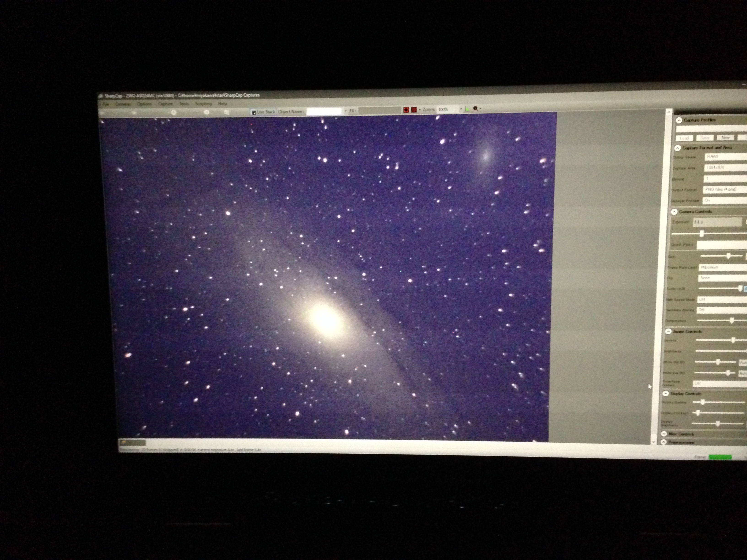The width and height of the screenshot is (747, 560).
Task: Click the Load capture profile button
Action: pyautogui.click(x=684, y=138)
